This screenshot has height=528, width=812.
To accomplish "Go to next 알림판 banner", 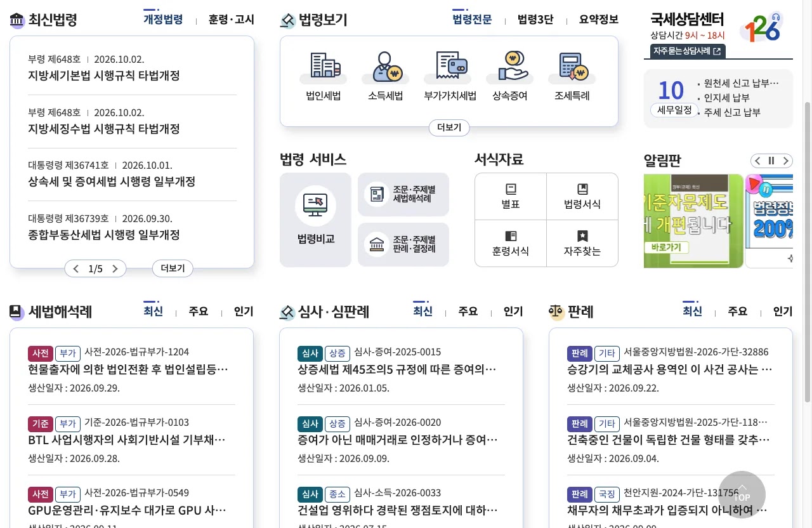I will (x=786, y=161).
